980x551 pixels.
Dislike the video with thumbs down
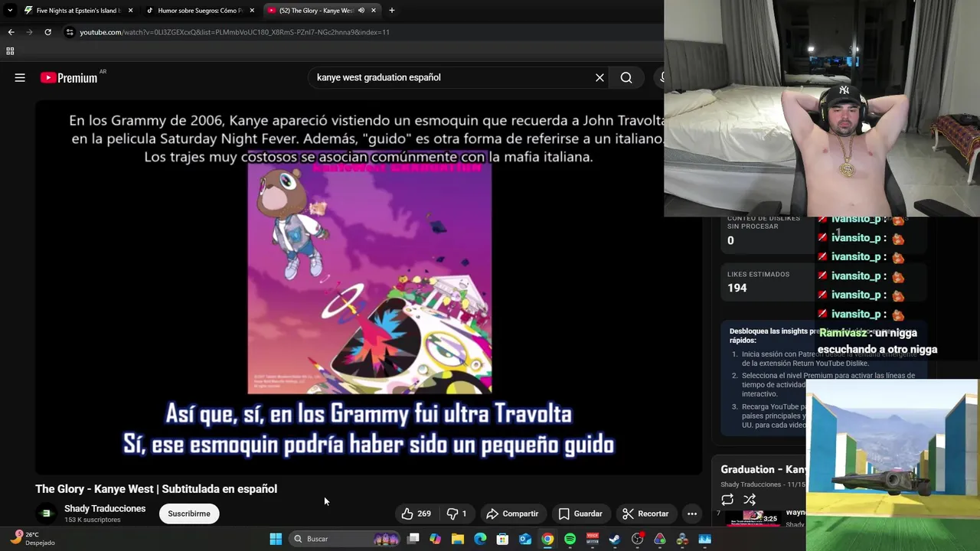456,514
